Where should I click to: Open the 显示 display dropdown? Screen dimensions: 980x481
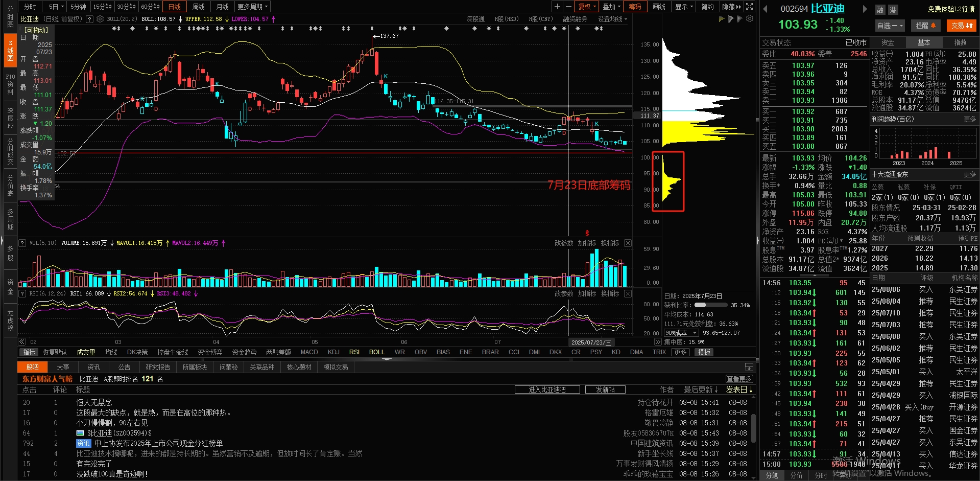click(x=684, y=7)
